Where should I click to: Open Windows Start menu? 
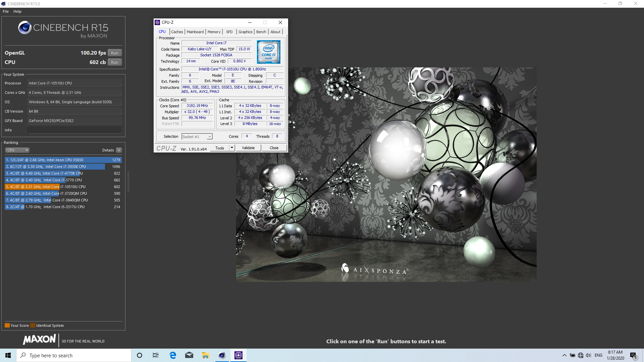click(x=8, y=355)
